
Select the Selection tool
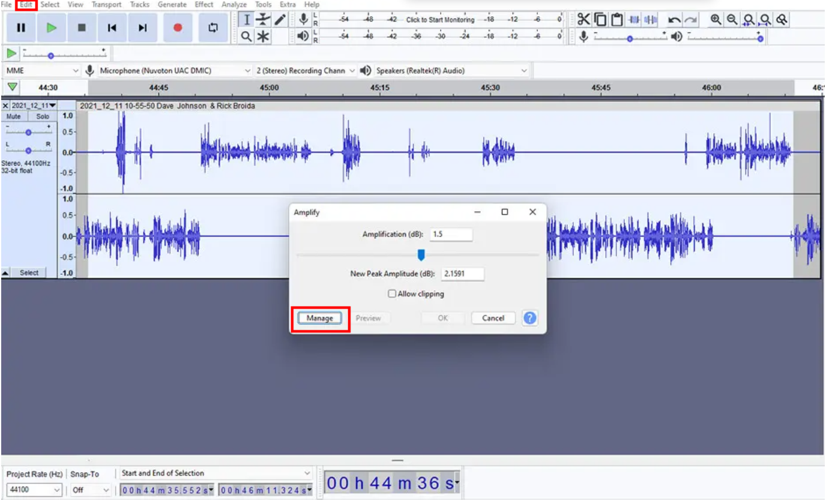coord(247,19)
